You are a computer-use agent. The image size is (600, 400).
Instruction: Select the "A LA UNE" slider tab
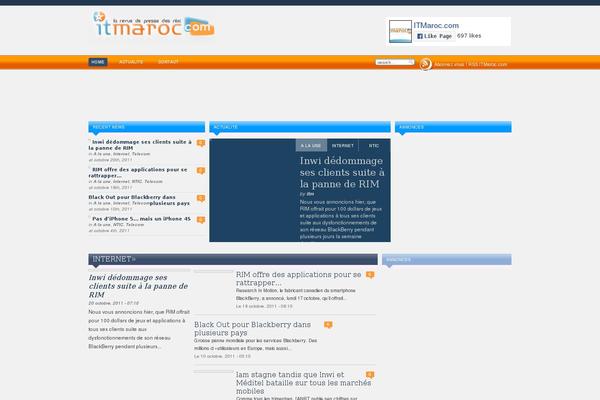pyautogui.click(x=311, y=146)
